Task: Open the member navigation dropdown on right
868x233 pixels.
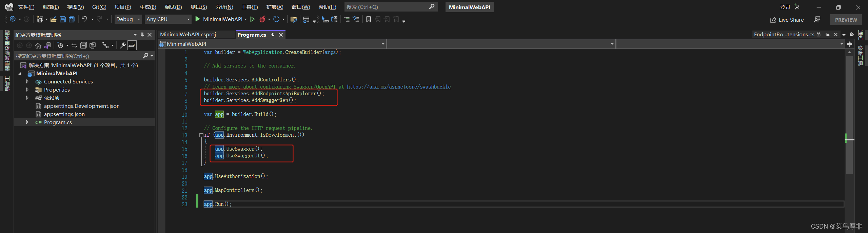Action: click(x=730, y=44)
